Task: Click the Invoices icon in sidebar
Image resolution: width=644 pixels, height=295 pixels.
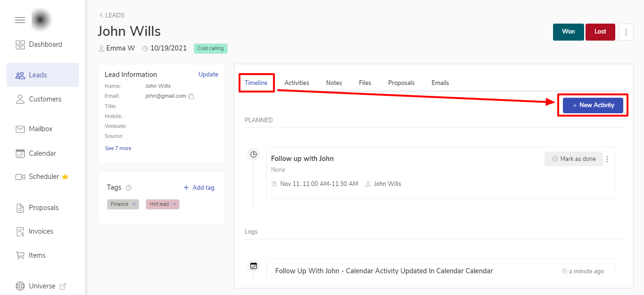Action: pyautogui.click(x=20, y=231)
